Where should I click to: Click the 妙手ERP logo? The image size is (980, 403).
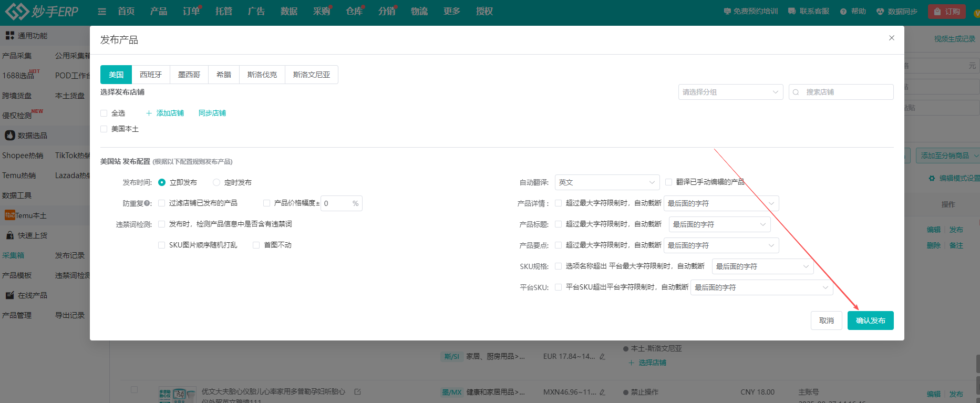coord(42,11)
